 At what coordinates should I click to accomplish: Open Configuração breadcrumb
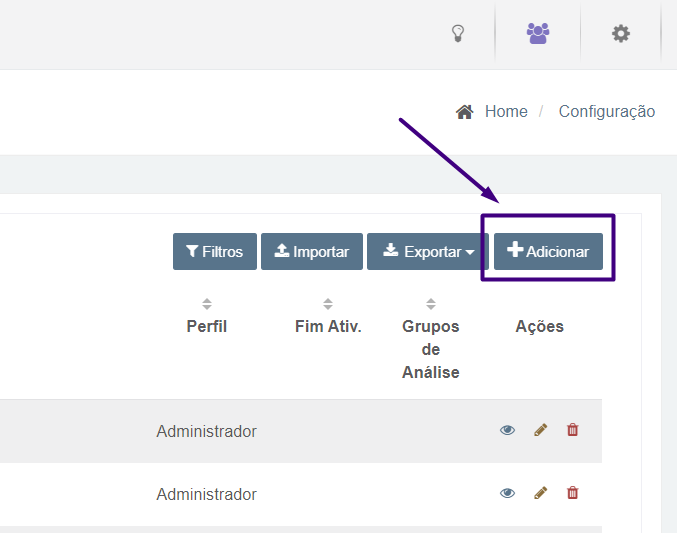(x=606, y=112)
